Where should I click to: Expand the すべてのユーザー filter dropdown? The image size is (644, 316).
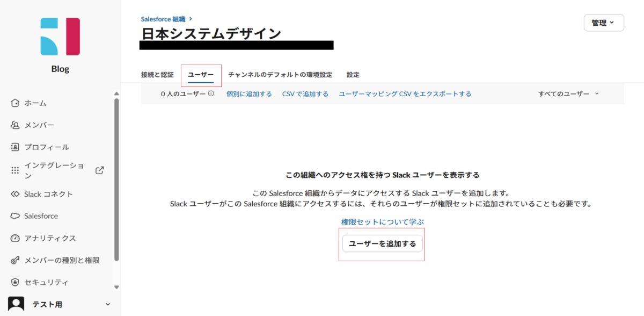[569, 94]
